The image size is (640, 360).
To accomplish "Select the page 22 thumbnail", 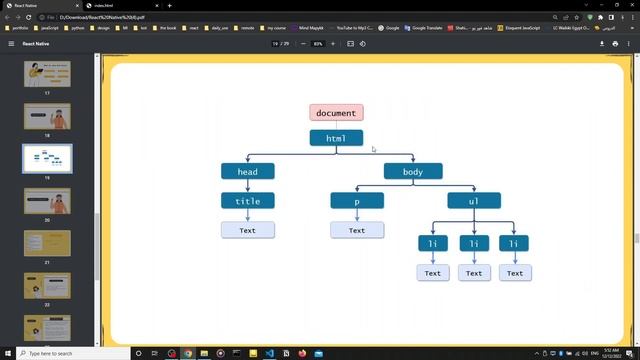I will tap(47, 286).
